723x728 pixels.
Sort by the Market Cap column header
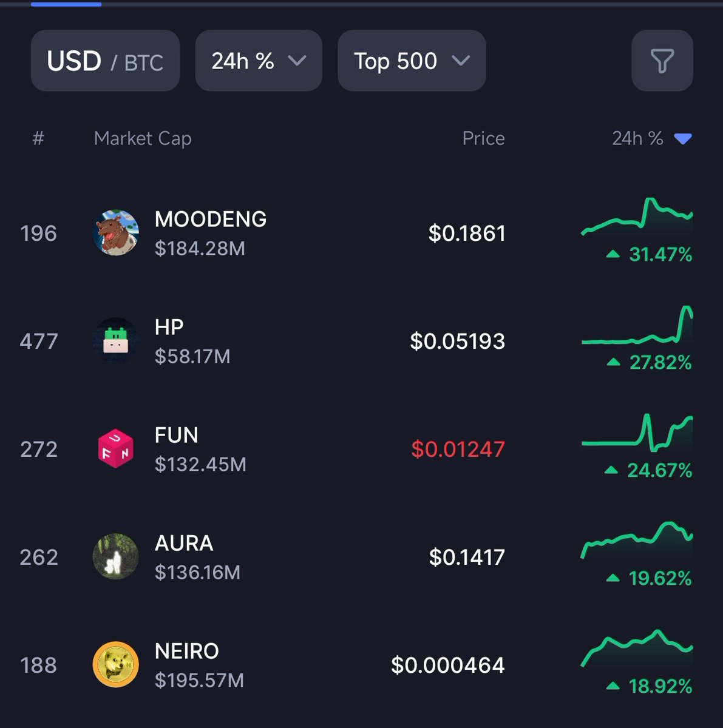click(x=143, y=138)
